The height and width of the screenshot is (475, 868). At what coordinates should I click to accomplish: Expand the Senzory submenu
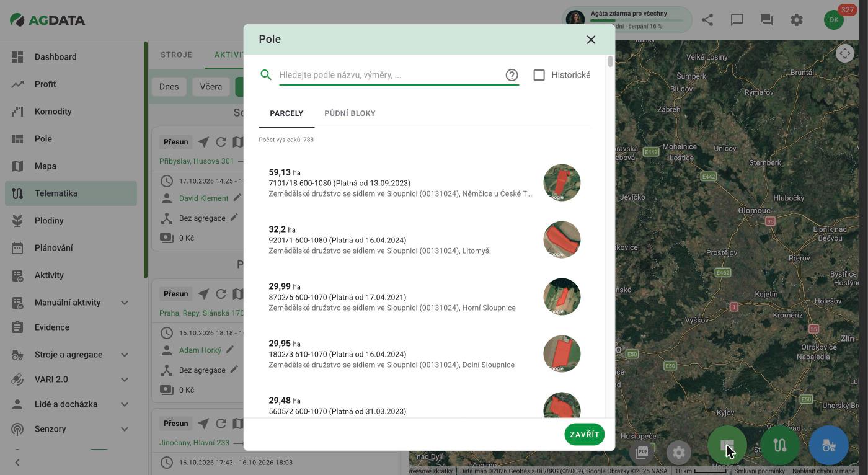point(125,429)
